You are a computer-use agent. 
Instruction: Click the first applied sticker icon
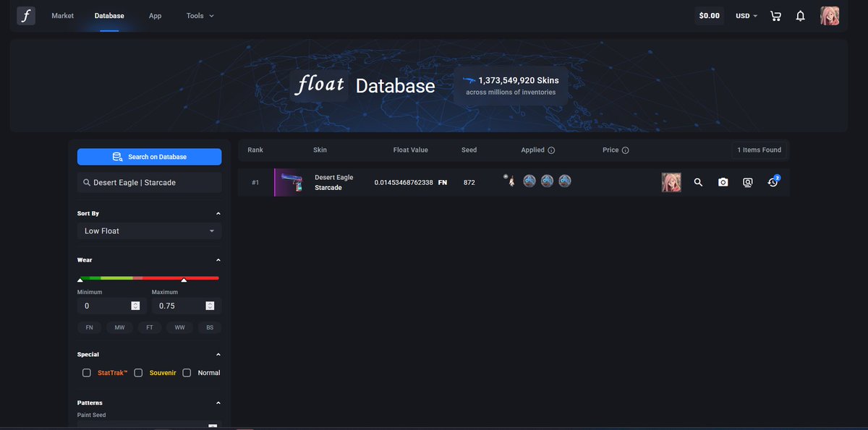click(x=529, y=181)
